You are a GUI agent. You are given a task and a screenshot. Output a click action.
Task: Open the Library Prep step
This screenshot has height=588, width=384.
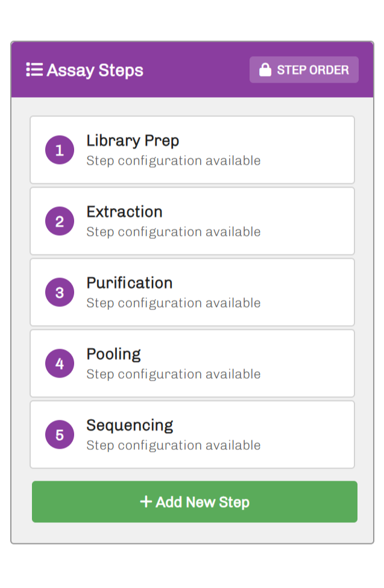click(133, 141)
